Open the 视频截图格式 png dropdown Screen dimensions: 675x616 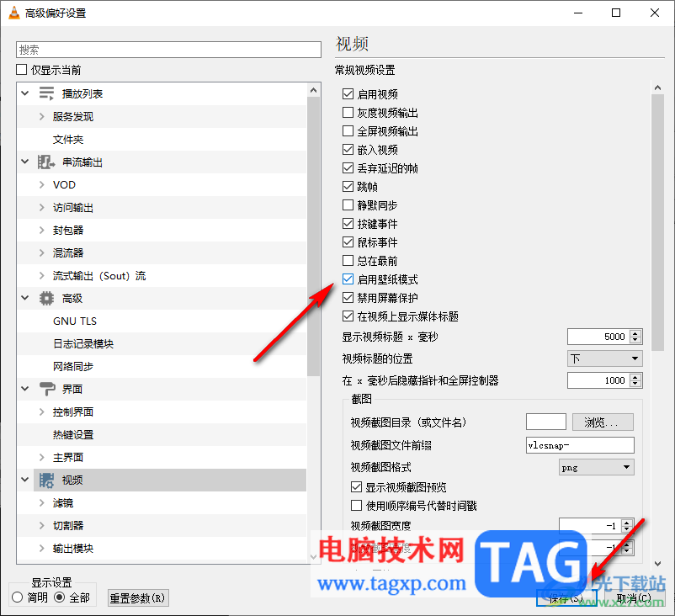596,467
